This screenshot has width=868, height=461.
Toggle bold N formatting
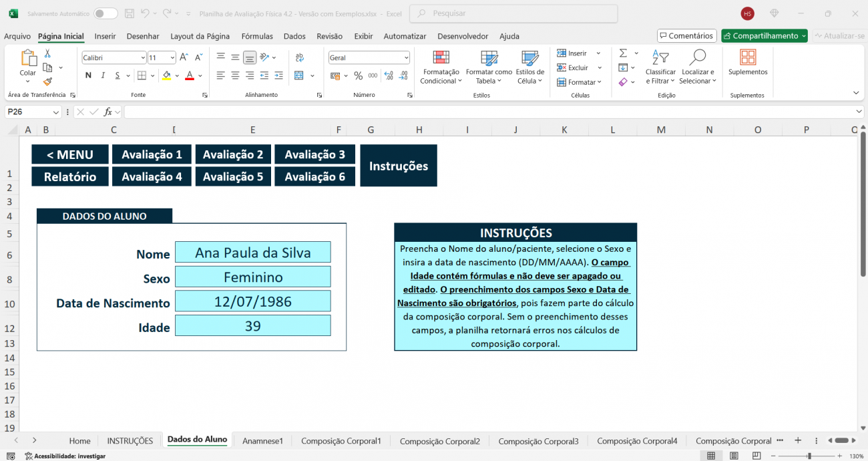tap(88, 75)
